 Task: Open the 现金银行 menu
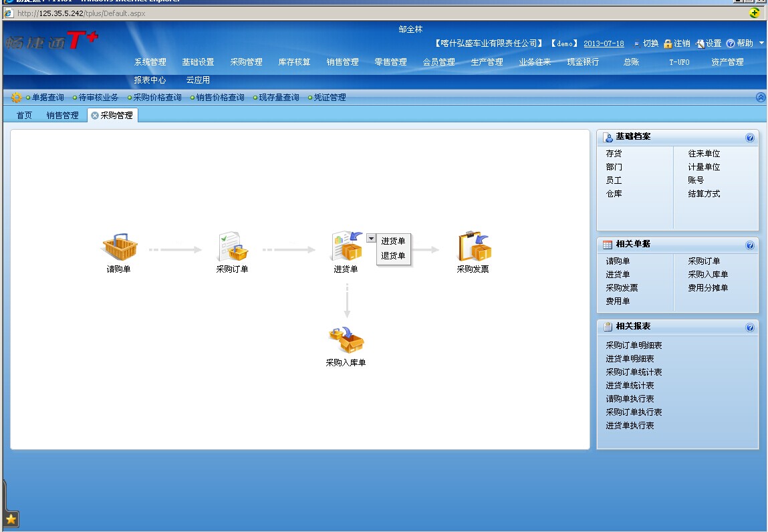click(x=583, y=62)
